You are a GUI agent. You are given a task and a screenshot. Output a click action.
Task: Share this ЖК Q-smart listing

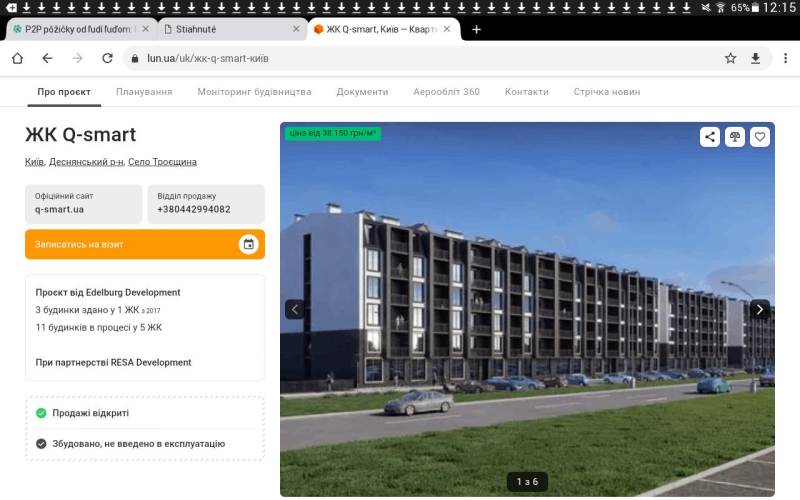coord(710,137)
